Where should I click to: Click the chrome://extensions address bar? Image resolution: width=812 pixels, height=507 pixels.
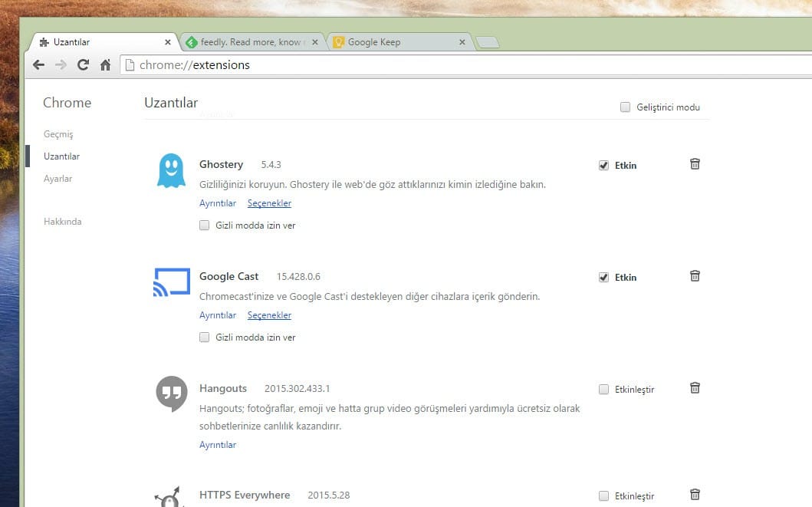[460, 65]
